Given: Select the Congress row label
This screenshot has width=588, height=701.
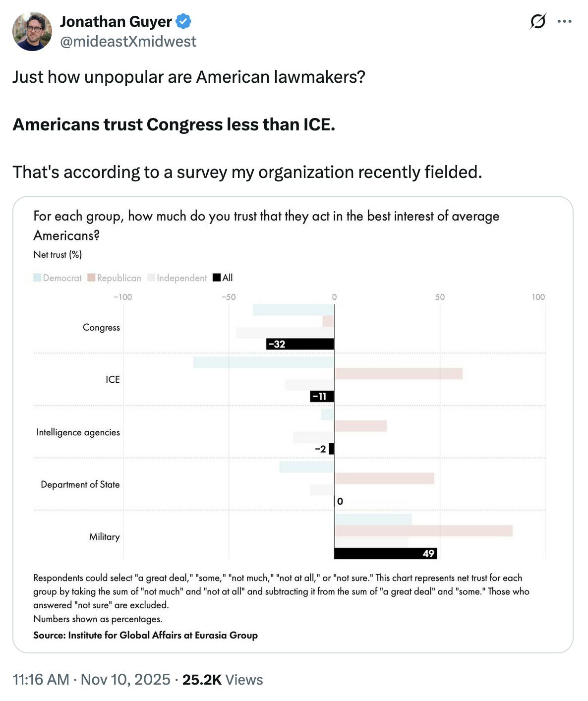Looking at the screenshot, I should pos(102,328).
